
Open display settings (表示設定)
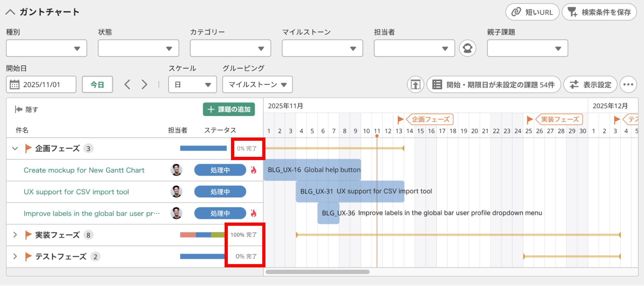coord(590,85)
